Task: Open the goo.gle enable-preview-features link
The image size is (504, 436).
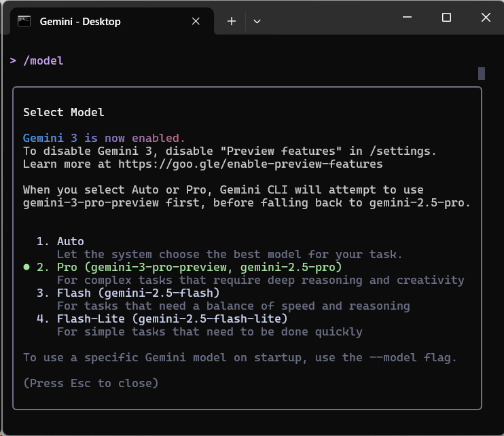Action: 250,164
